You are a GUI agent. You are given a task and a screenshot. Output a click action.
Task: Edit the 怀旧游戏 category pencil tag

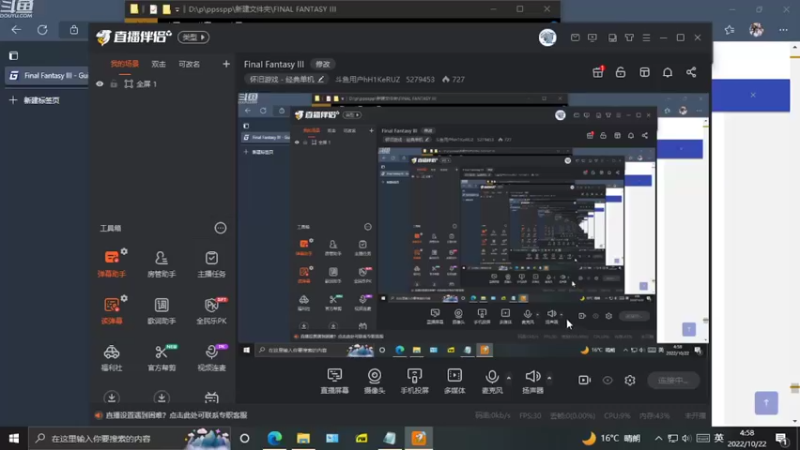point(286,80)
